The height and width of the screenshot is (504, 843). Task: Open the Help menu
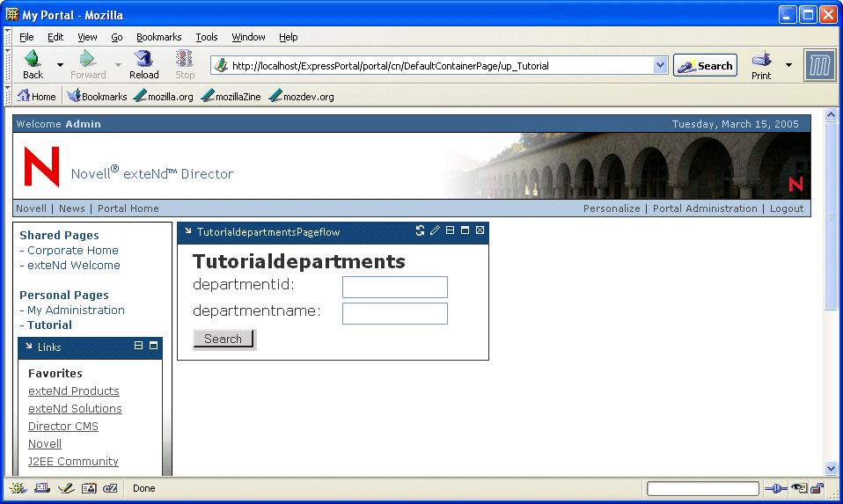coord(288,37)
